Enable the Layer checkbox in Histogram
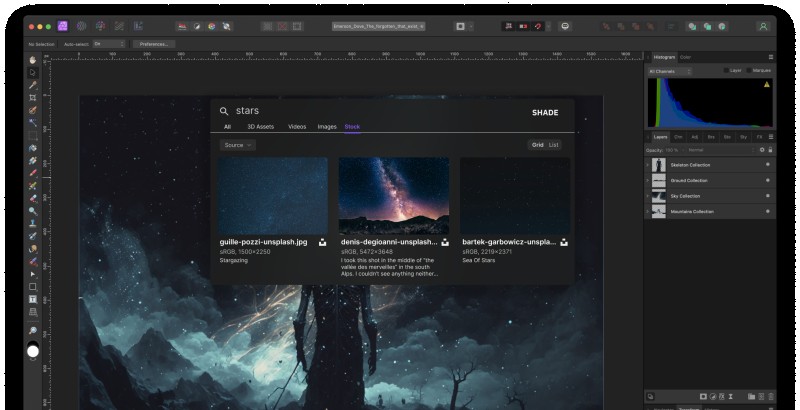800x410 pixels. point(726,70)
